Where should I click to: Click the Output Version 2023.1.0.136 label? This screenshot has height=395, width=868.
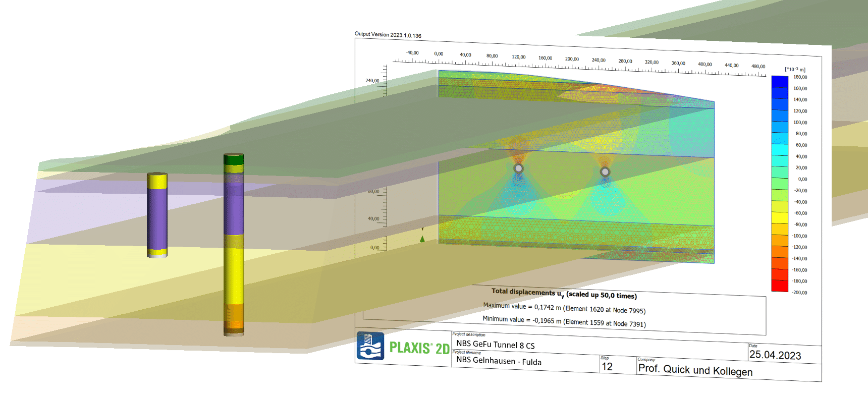[x=388, y=35]
